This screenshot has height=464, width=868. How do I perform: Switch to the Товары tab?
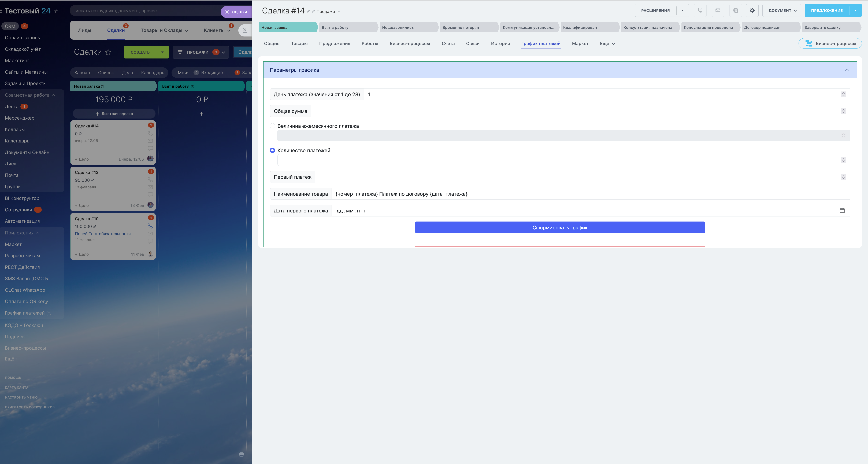pos(299,43)
